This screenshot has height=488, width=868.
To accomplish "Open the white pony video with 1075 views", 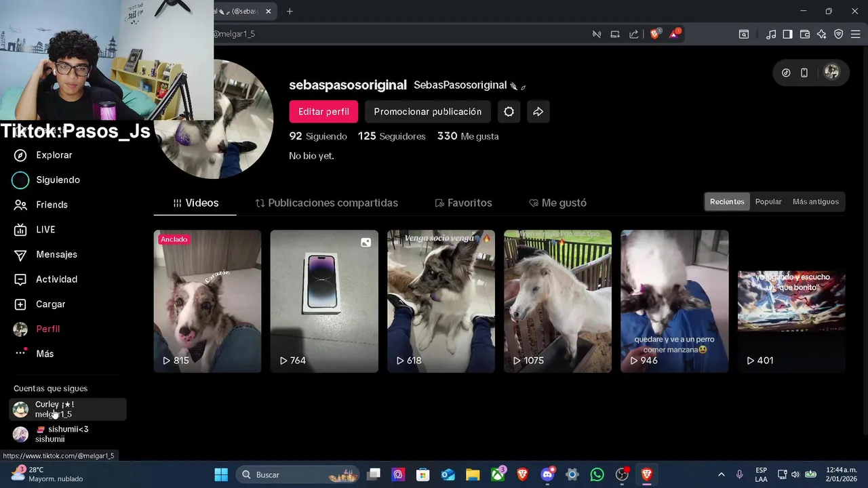I will coord(557,302).
